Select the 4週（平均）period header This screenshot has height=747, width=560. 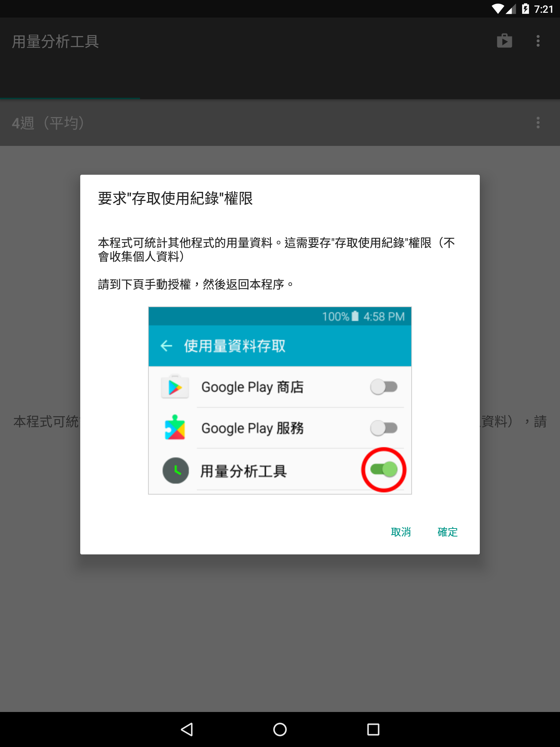point(48,123)
